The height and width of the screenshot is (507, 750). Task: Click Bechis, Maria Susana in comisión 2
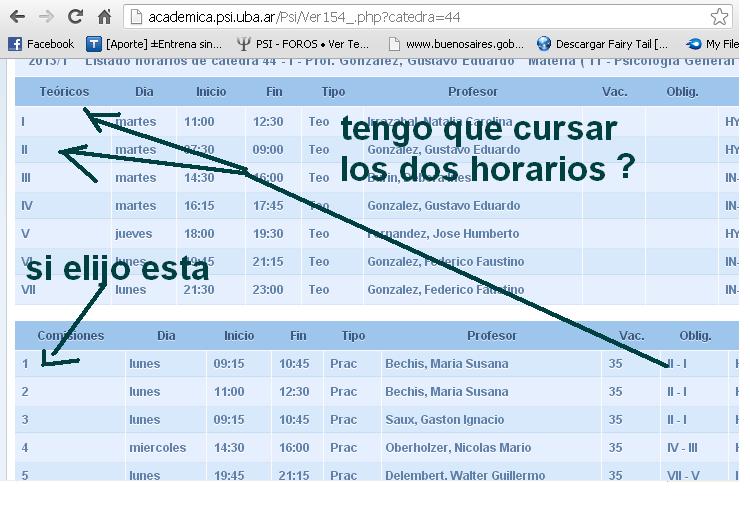tap(446, 392)
